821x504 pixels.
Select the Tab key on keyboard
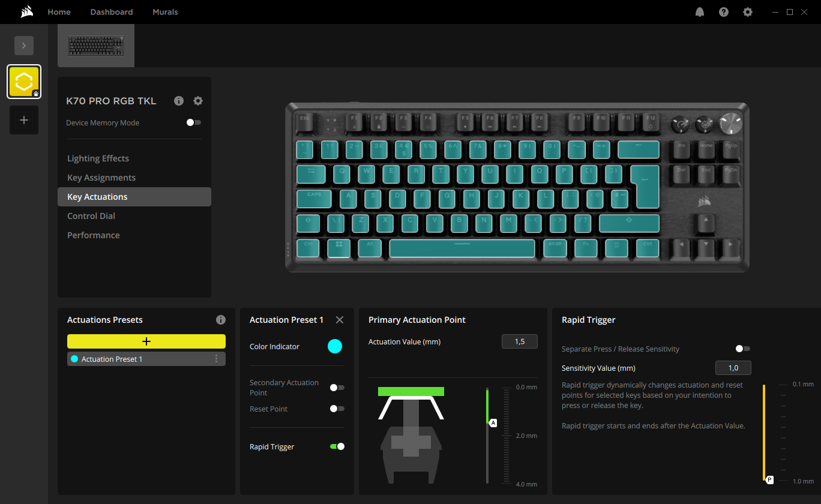(311, 175)
